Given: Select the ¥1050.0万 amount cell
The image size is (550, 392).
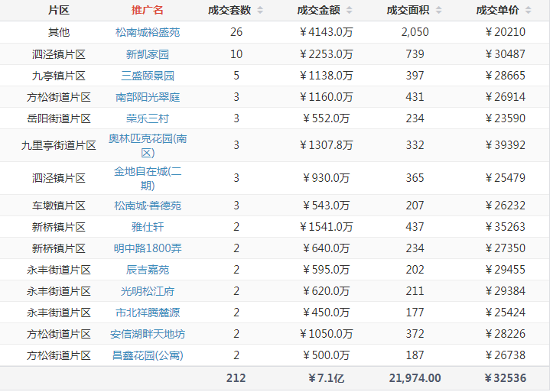Looking at the screenshot, I should coord(326,334).
